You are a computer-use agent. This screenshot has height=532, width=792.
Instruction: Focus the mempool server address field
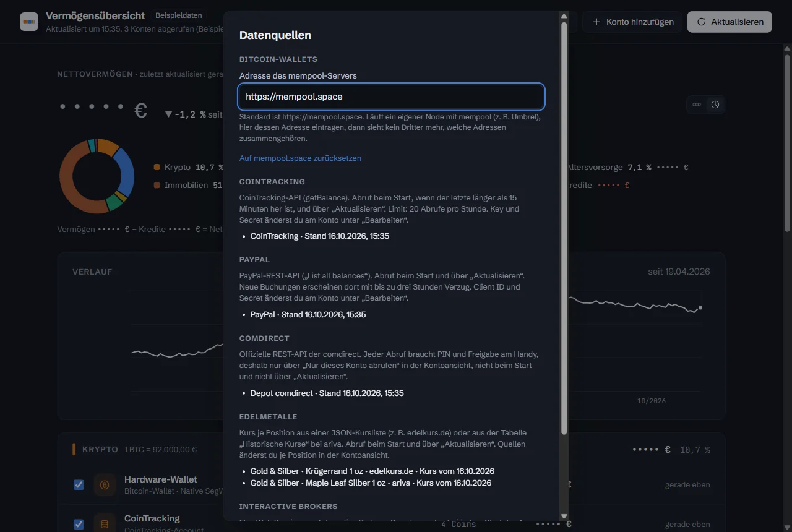[391, 97]
